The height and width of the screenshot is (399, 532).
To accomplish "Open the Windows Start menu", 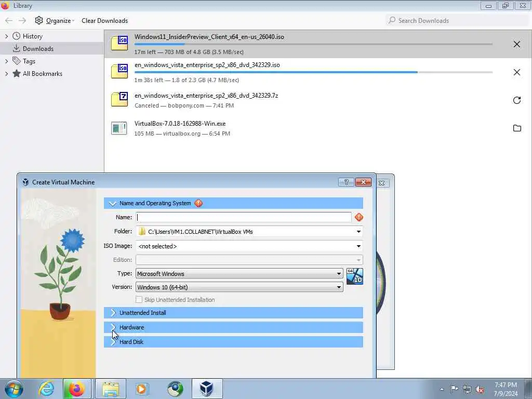I will [14, 389].
